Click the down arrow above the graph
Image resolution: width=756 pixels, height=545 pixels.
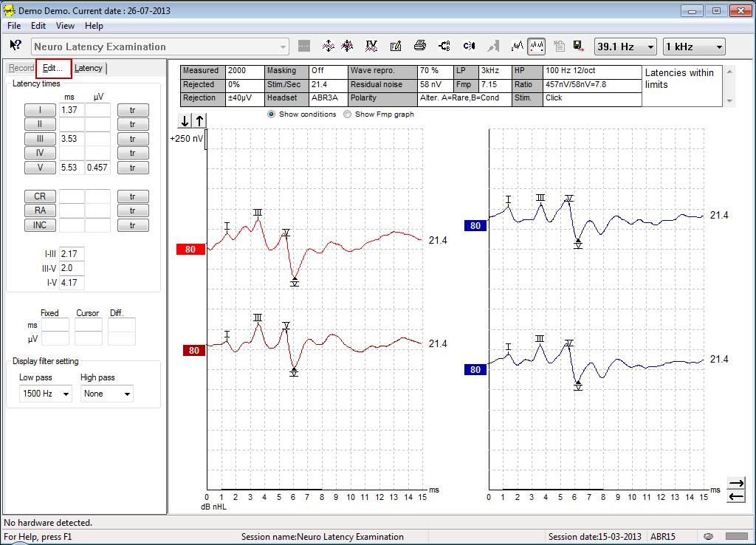pyautogui.click(x=185, y=120)
